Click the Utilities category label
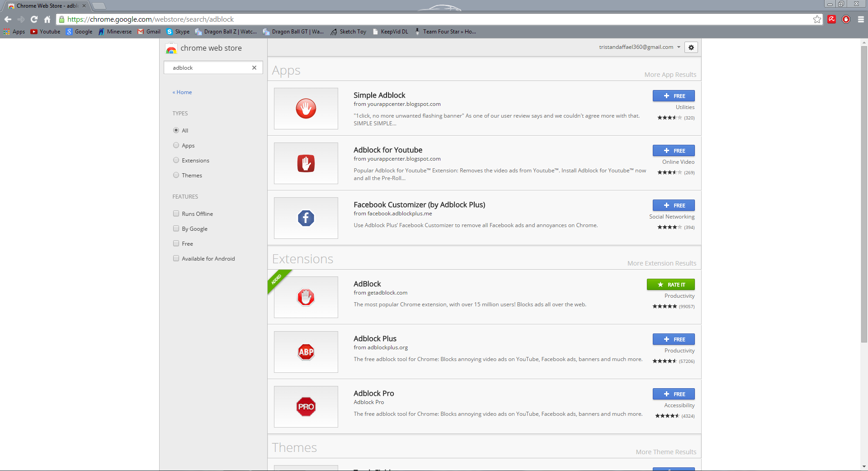868x471 pixels. (685, 107)
